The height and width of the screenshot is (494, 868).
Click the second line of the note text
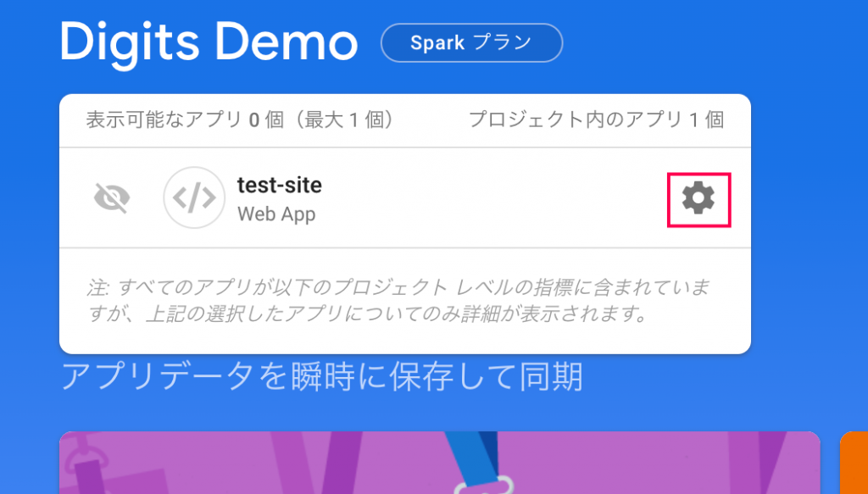pos(368,314)
